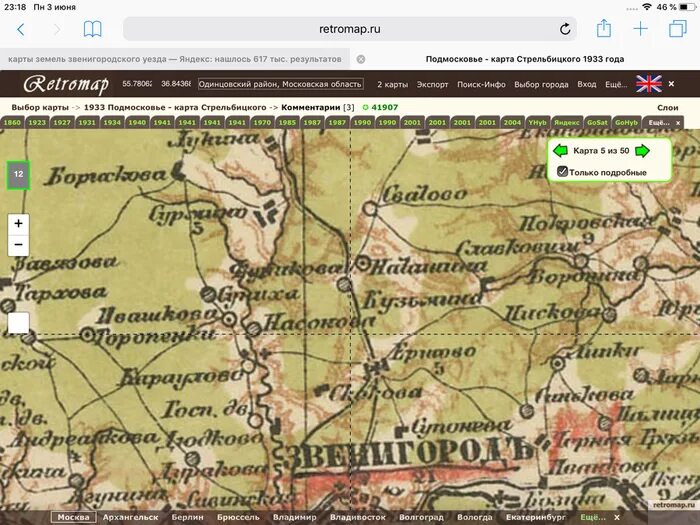The width and height of the screenshot is (700, 525).
Task: Open the Выбор города dropdown
Action: click(x=541, y=84)
